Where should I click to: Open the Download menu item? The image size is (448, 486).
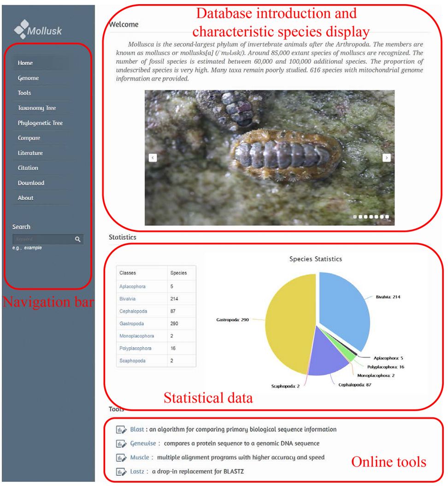pyautogui.click(x=31, y=183)
